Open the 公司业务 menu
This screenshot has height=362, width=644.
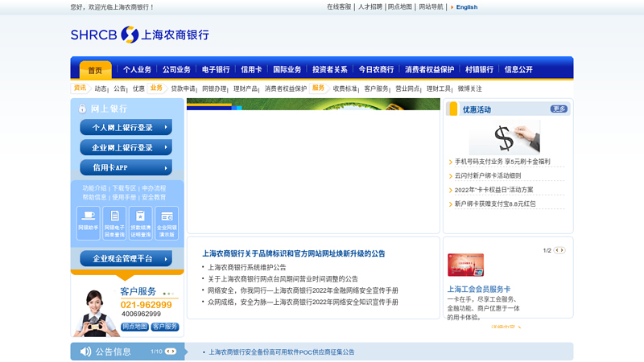click(x=176, y=69)
